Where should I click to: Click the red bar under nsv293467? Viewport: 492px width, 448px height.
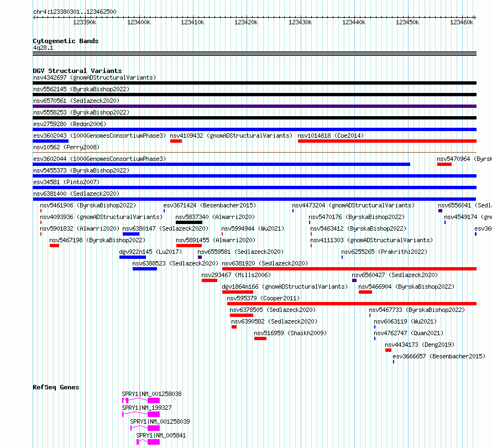pos(210,280)
